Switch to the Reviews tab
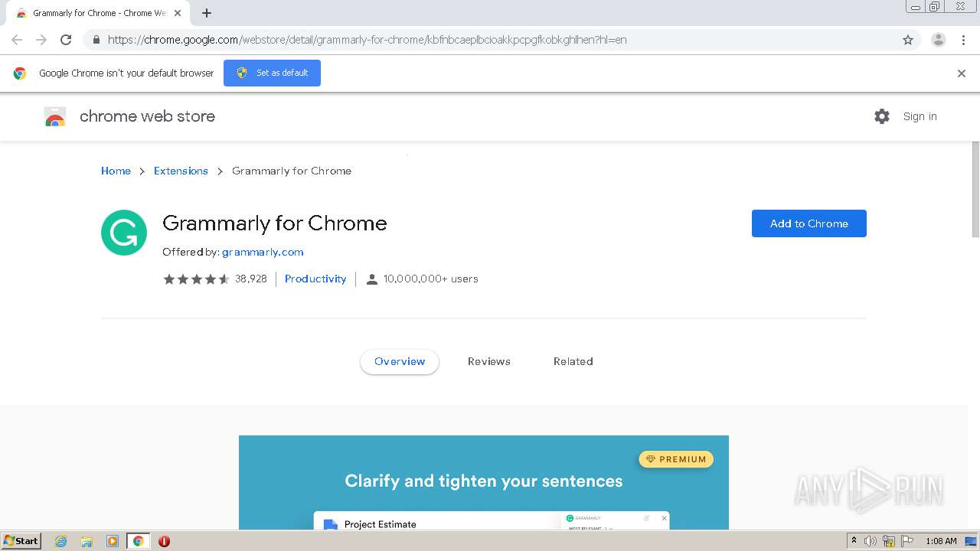The width and height of the screenshot is (980, 551). [488, 361]
